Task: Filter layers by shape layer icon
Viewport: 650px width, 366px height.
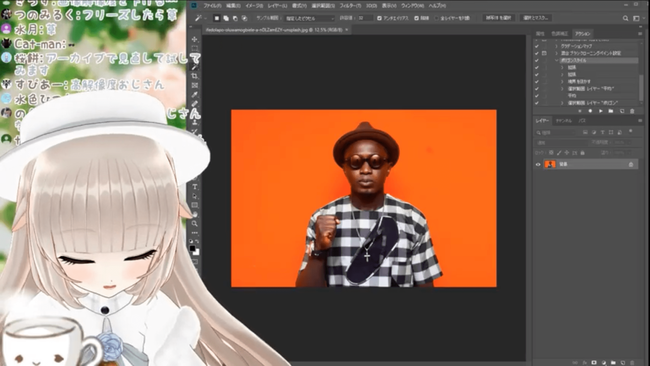Action: (x=611, y=132)
